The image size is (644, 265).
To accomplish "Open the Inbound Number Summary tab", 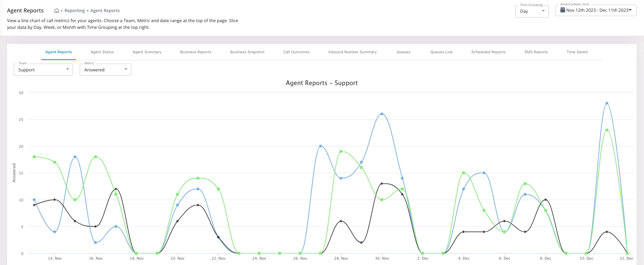I will coord(352,52).
